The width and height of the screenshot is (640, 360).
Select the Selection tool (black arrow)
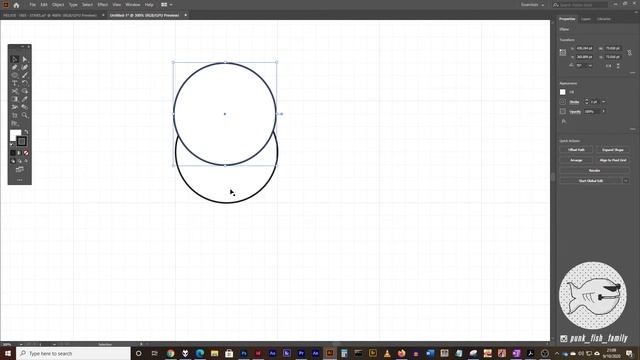point(14,60)
